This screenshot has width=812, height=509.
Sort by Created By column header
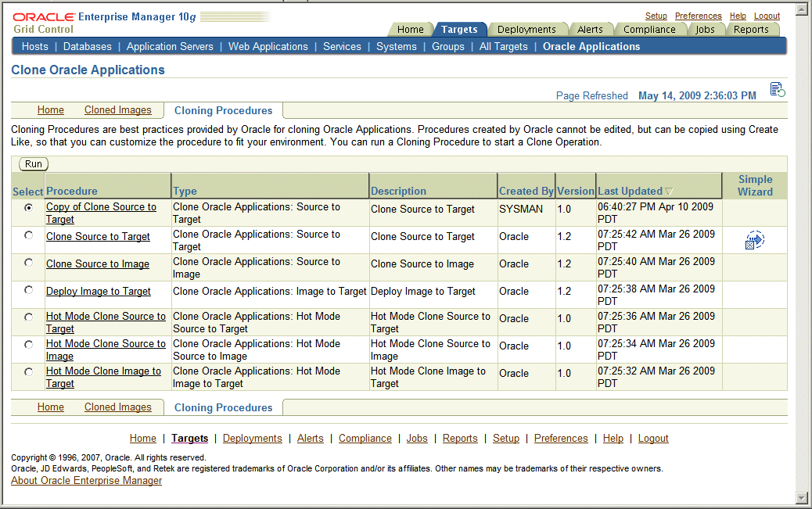tap(526, 191)
